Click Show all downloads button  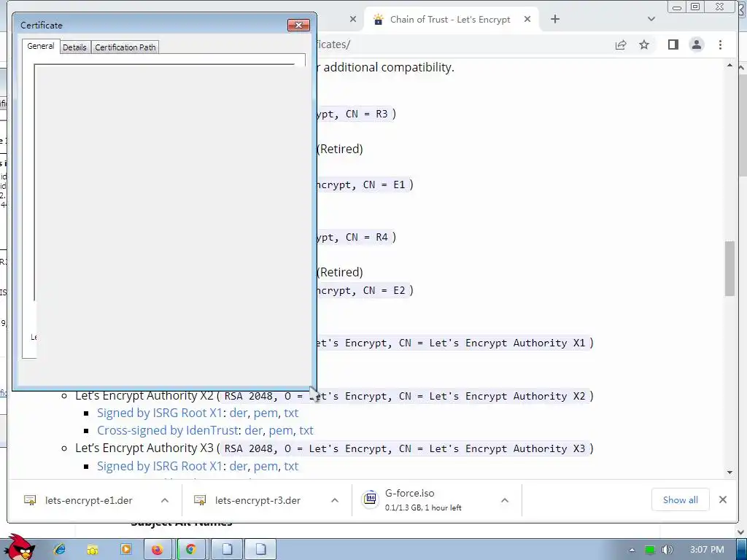681,499
